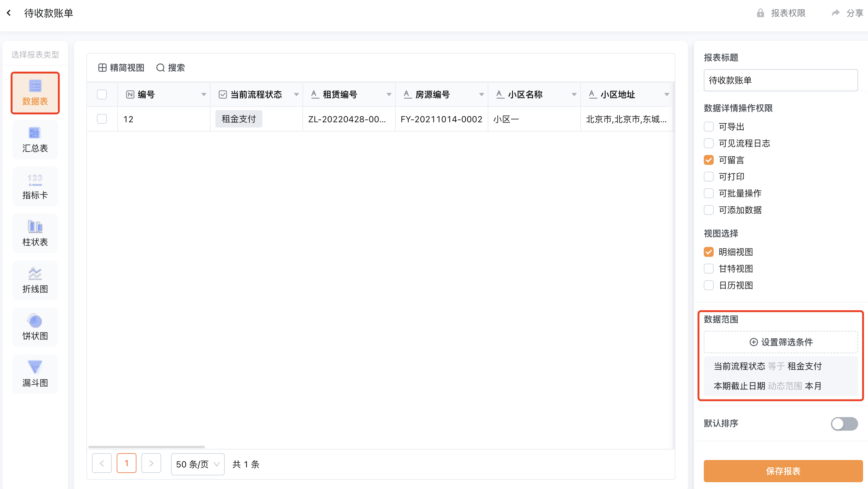Select the 漏斗图 chart type
This screenshot has width=868, height=489.
point(35,374)
